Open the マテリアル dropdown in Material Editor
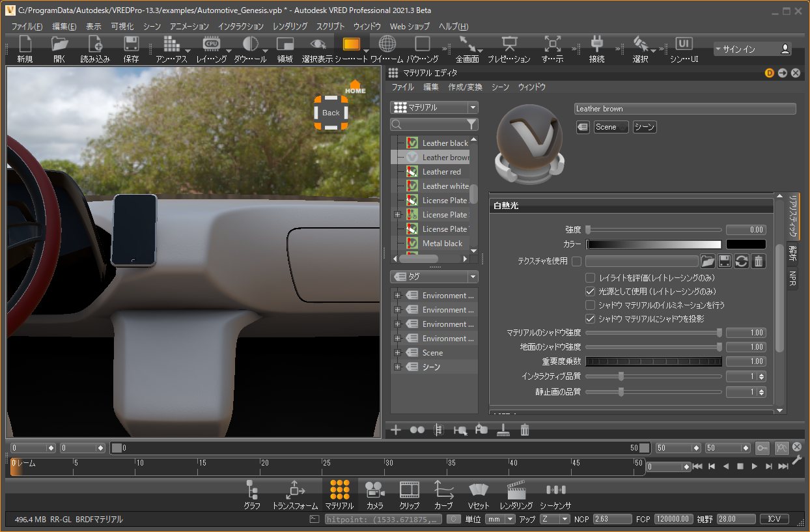 434,107
